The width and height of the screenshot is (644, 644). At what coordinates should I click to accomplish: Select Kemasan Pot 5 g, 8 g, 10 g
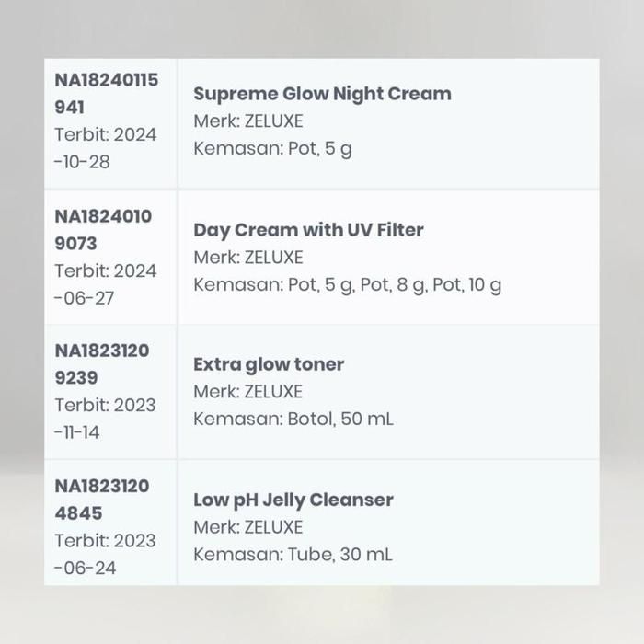click(347, 285)
